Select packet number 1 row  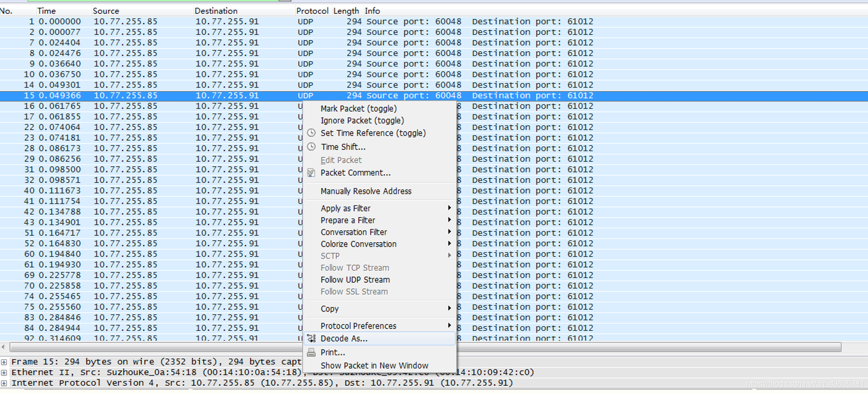click(434, 21)
